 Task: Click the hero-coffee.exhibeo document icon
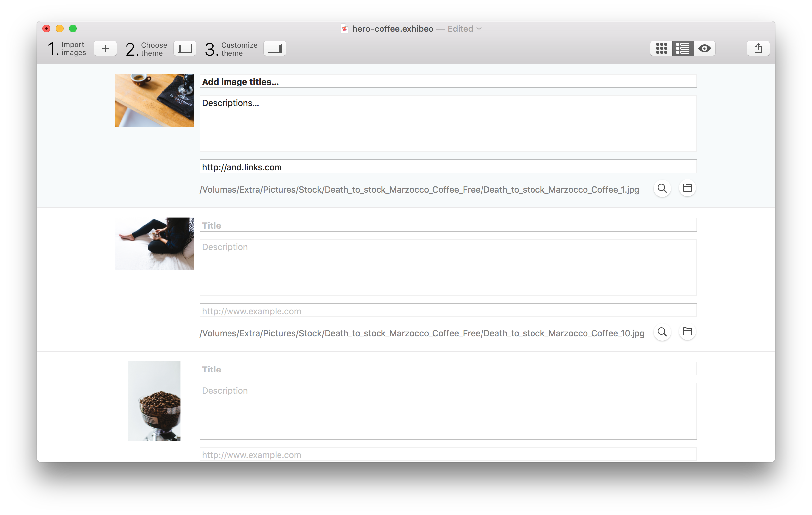point(344,29)
